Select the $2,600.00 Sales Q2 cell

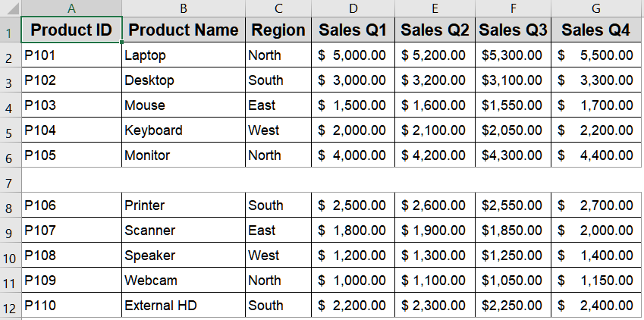[435, 205]
